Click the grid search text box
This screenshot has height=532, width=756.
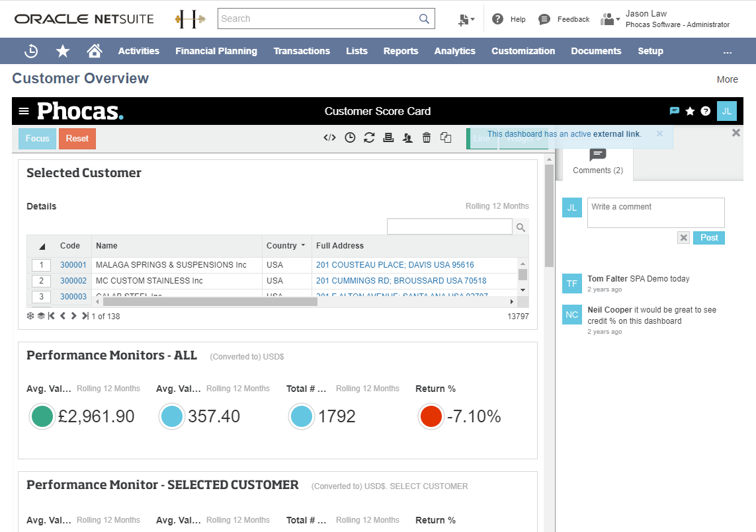(x=449, y=227)
